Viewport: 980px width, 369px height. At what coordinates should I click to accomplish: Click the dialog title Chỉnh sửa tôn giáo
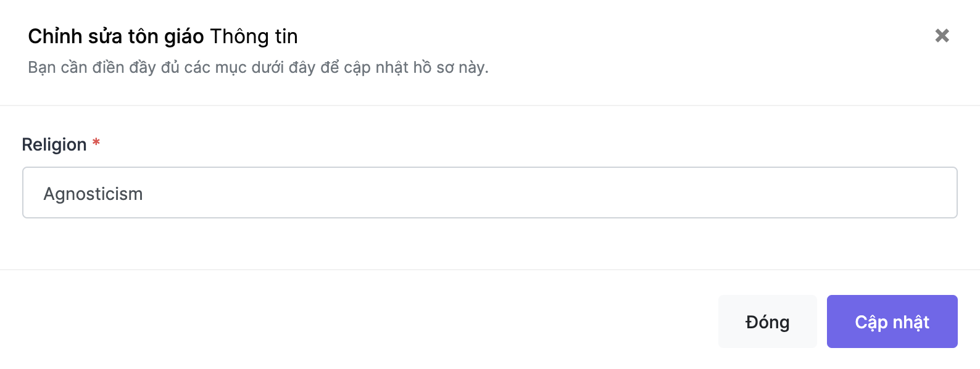click(116, 36)
